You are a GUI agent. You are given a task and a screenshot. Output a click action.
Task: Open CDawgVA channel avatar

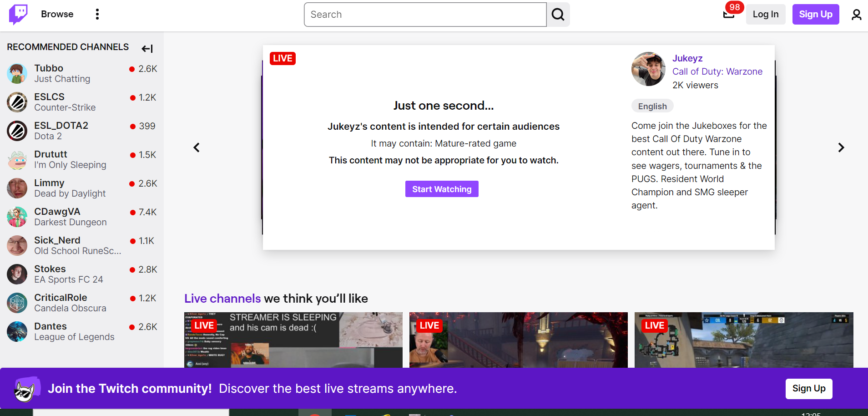point(17,217)
